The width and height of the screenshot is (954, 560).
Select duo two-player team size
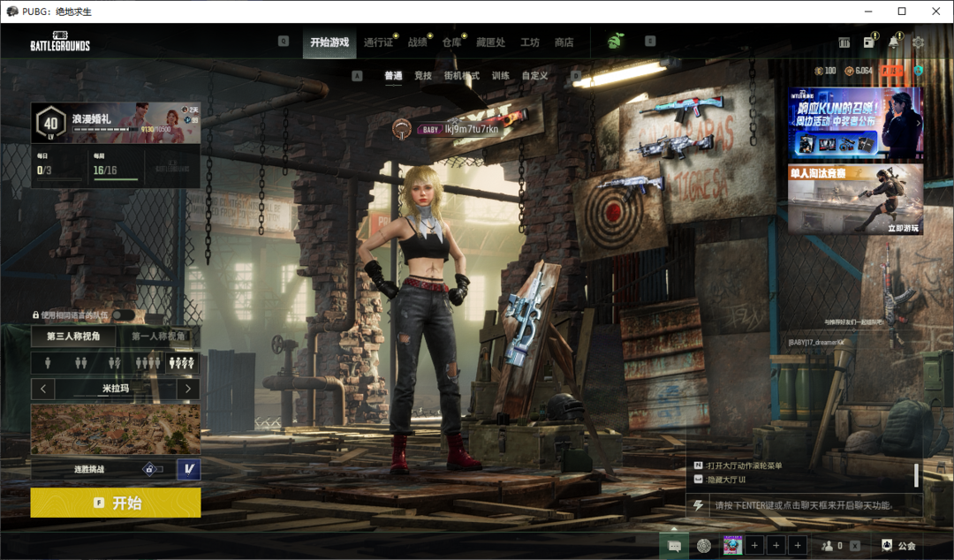[x=81, y=363]
